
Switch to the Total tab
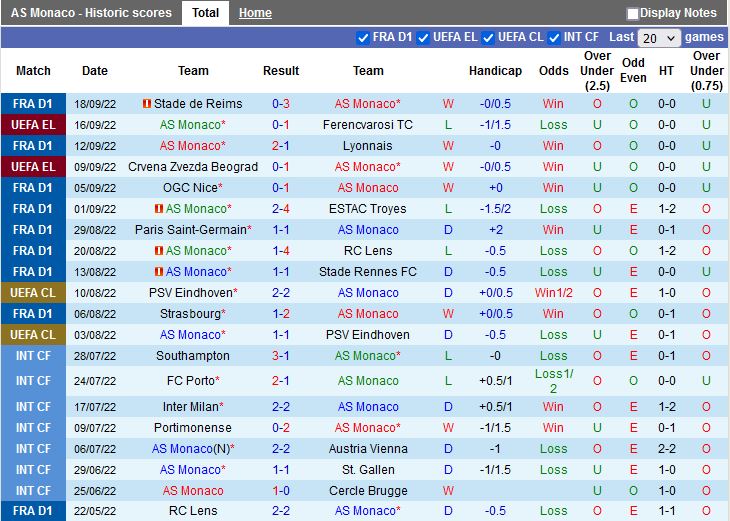(205, 13)
